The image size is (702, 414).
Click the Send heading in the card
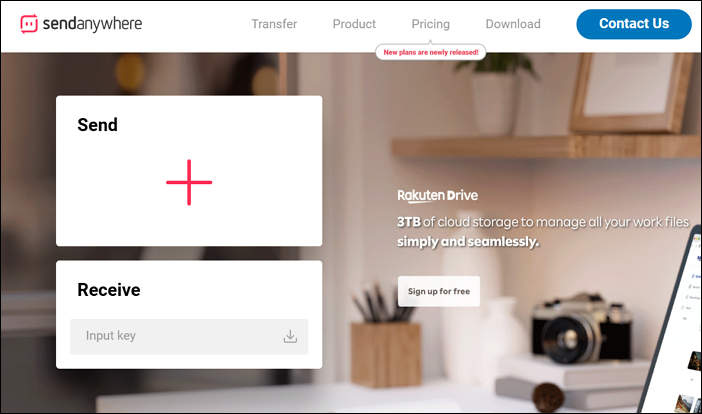click(x=98, y=125)
